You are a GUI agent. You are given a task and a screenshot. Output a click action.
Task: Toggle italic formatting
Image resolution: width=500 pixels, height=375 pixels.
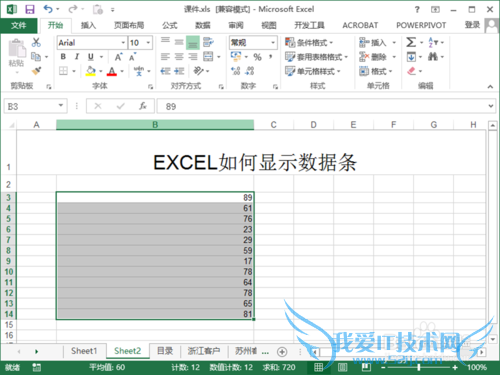(77, 57)
